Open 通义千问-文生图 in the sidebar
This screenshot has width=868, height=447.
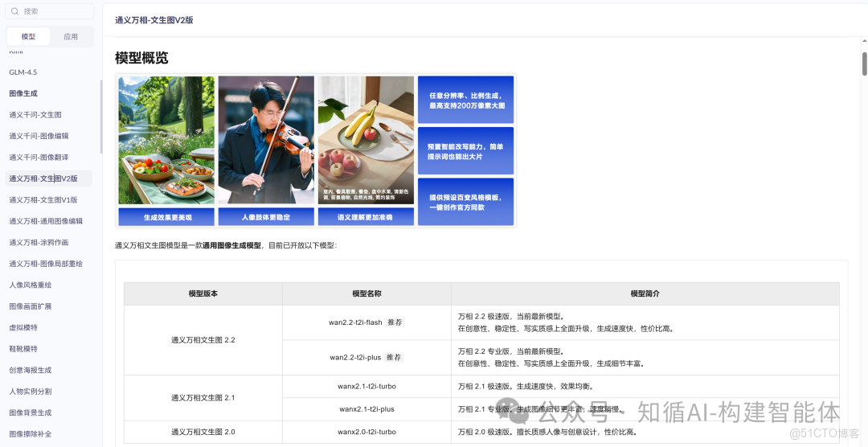pyautogui.click(x=35, y=115)
